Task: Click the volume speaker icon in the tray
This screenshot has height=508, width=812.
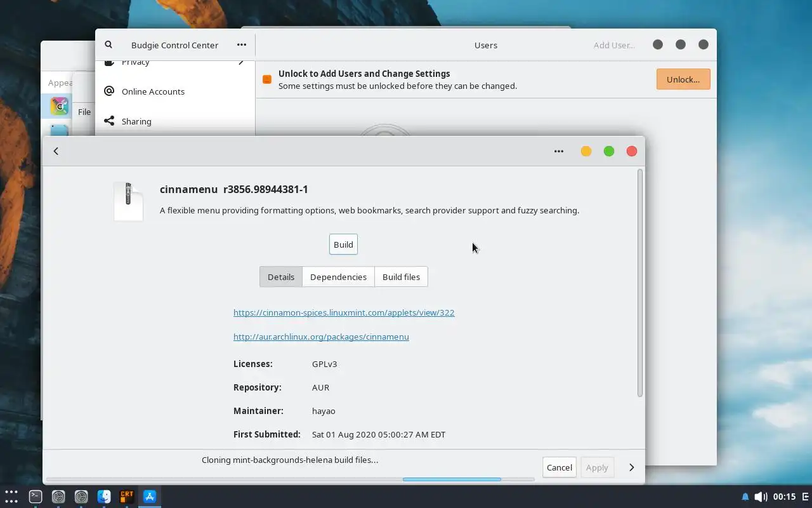Action: coord(761,497)
